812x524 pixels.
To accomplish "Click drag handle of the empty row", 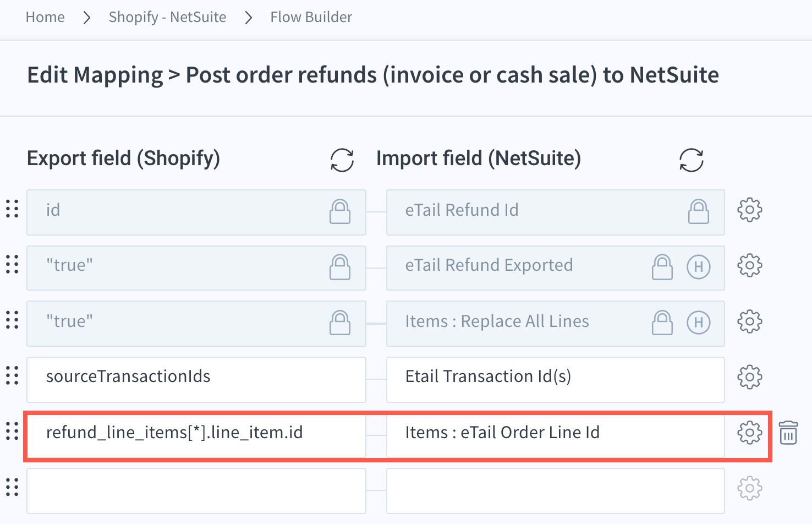I will 12,487.
